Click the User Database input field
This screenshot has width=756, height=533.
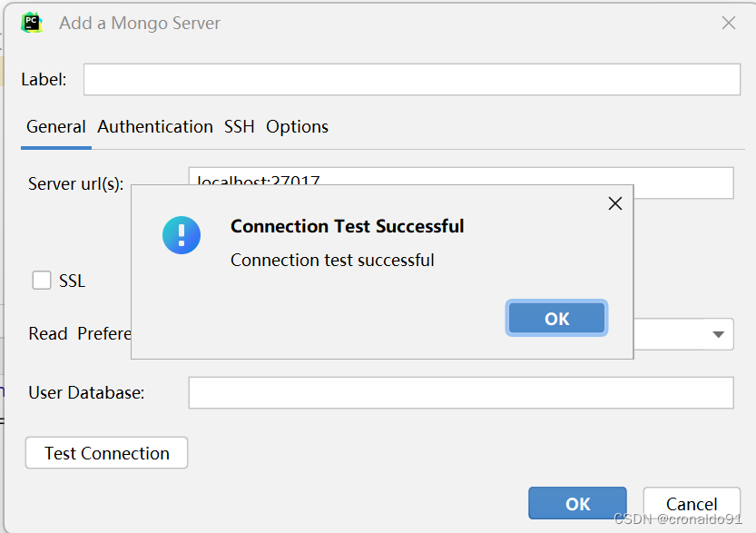pos(461,392)
